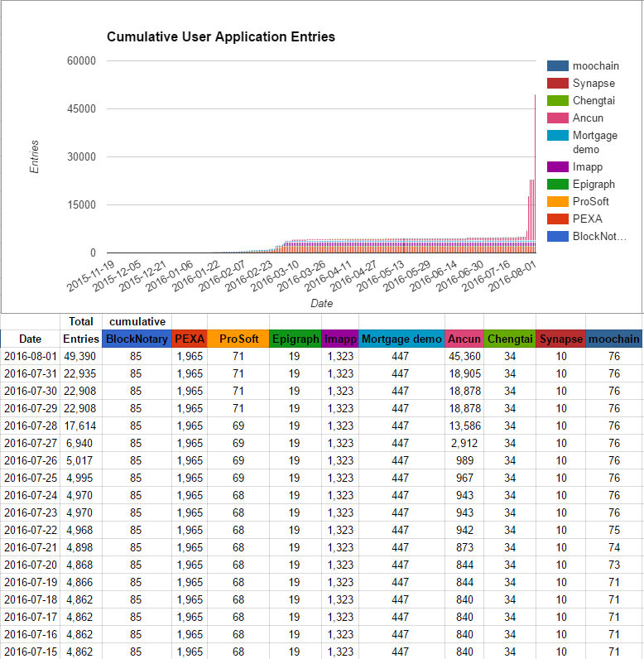The height and width of the screenshot is (659, 644).
Task: Click total entries cell 4,898
Action: [x=81, y=547]
